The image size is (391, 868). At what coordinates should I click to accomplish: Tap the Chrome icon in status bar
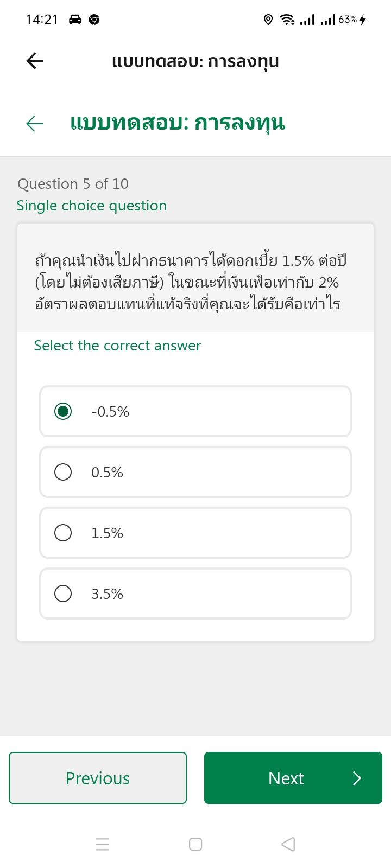[x=94, y=20]
